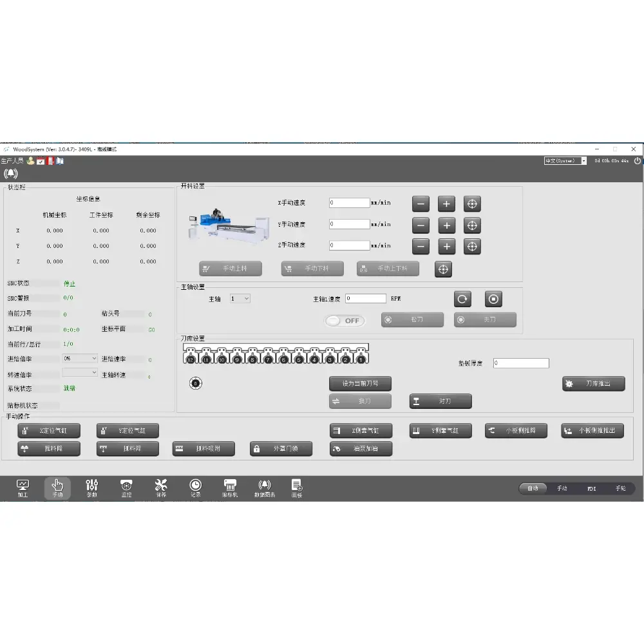Click the crosshair button beside 手动上下料
Image resolution: width=644 pixels, height=644 pixels.
pyautogui.click(x=443, y=269)
